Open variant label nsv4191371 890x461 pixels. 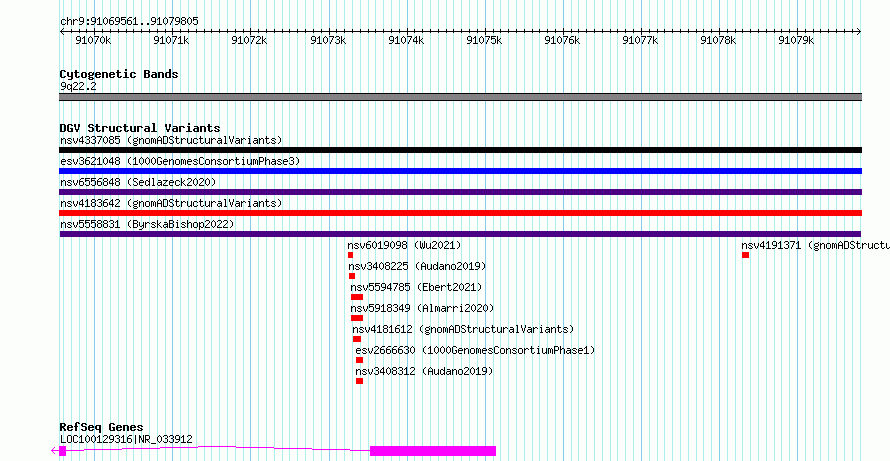coord(815,245)
